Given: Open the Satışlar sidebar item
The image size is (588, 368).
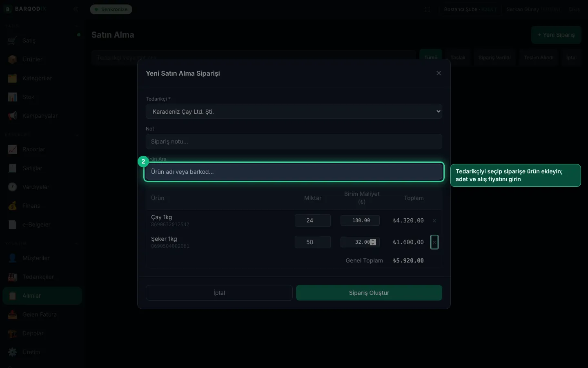Looking at the screenshot, I should pyautogui.click(x=42, y=168).
